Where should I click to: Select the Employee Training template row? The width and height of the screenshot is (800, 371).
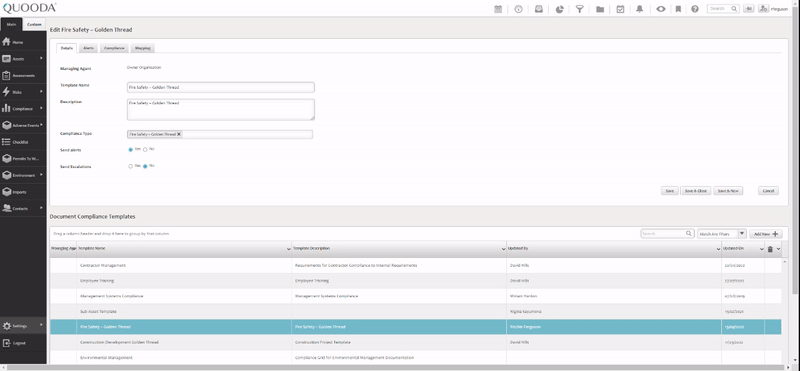(x=415, y=281)
